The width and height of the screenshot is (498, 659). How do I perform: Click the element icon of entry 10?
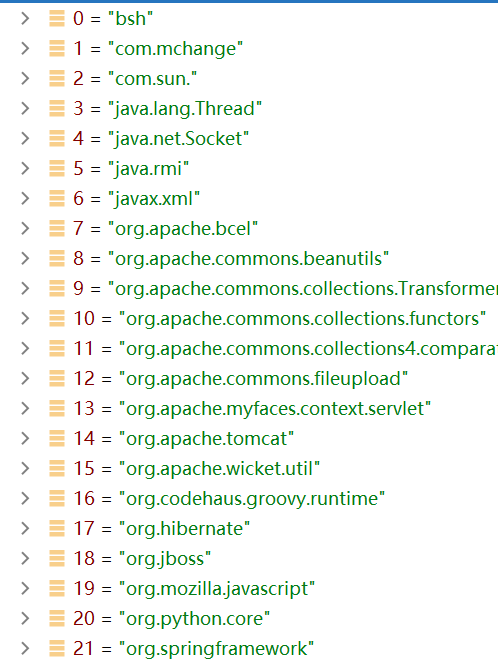click(57, 319)
